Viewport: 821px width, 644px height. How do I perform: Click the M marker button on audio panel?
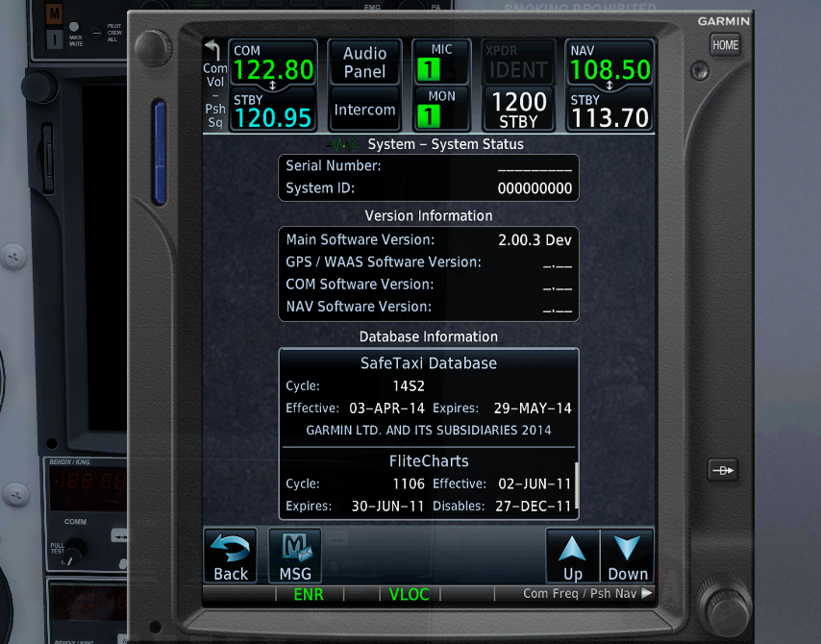(55, 13)
